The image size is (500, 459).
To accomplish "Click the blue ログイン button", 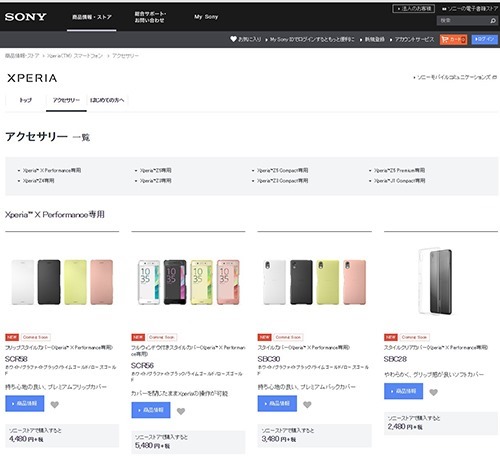I will 484,39.
